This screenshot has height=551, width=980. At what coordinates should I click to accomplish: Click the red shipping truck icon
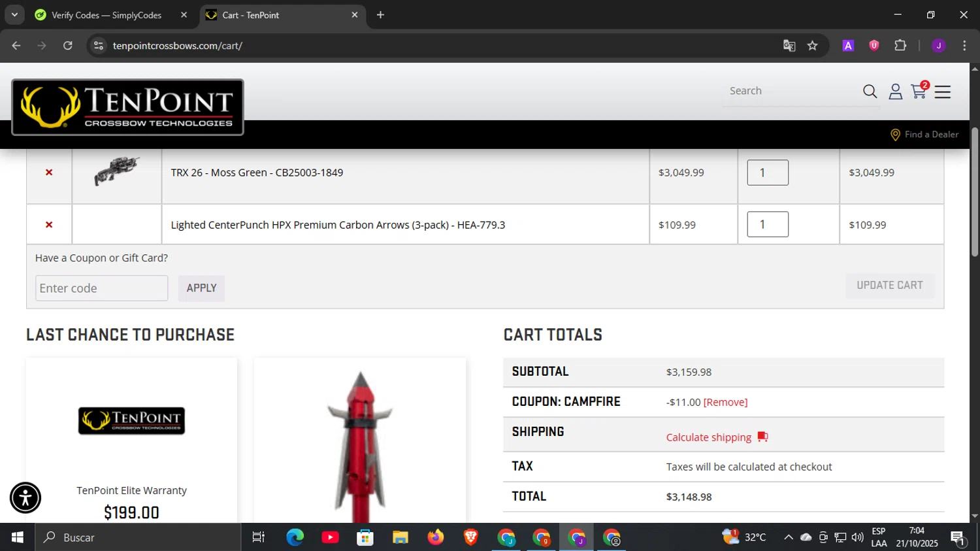[x=762, y=437]
